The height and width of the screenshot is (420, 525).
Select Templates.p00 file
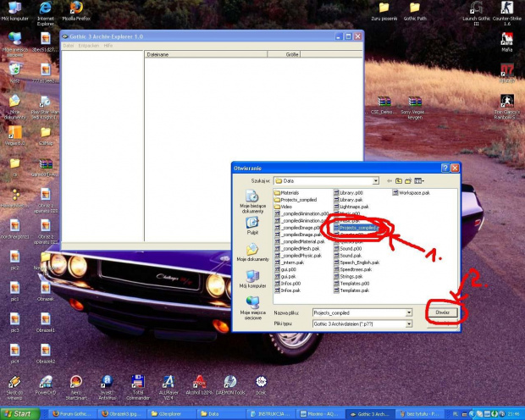(351, 284)
